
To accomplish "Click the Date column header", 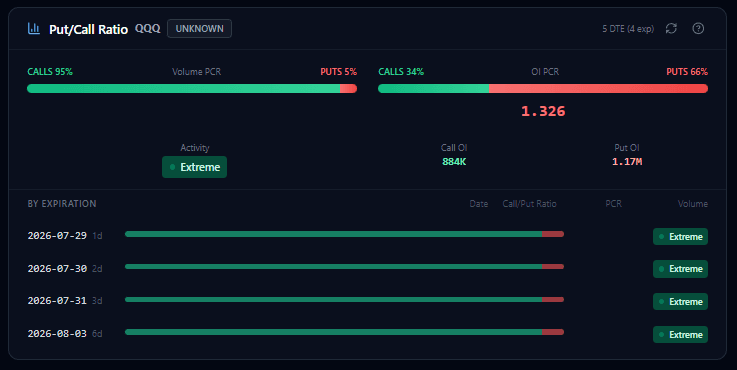I will (x=478, y=204).
